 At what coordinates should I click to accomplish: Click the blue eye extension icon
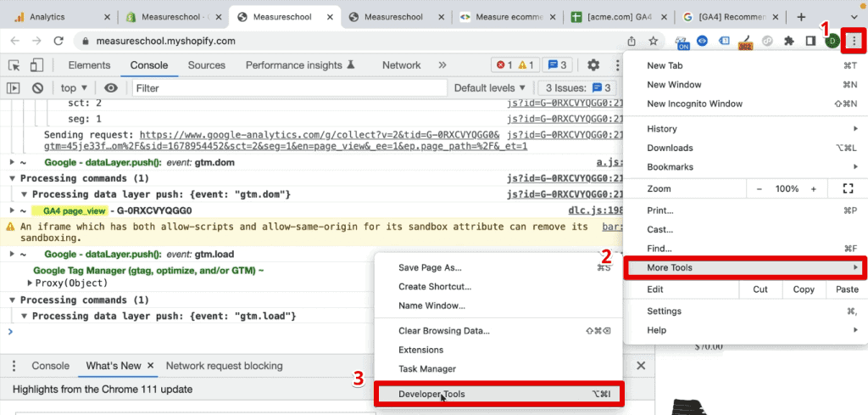point(703,41)
